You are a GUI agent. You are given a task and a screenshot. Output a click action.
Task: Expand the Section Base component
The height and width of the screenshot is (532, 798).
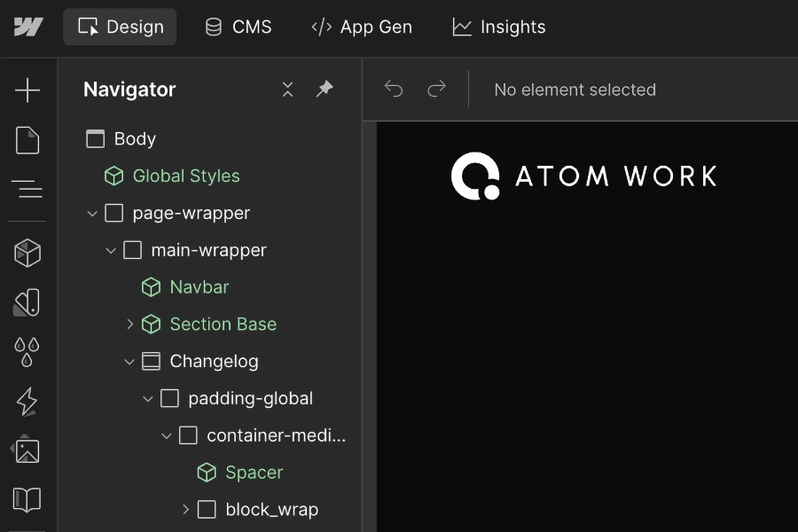(131, 324)
